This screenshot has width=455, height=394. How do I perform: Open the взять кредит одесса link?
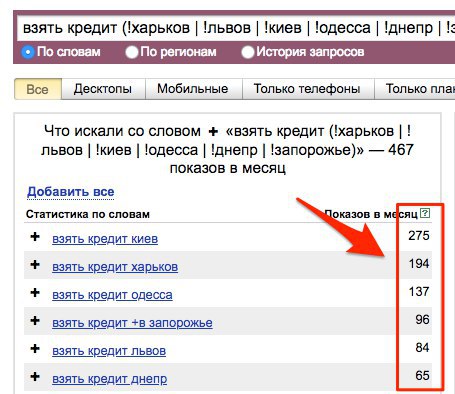coord(112,295)
